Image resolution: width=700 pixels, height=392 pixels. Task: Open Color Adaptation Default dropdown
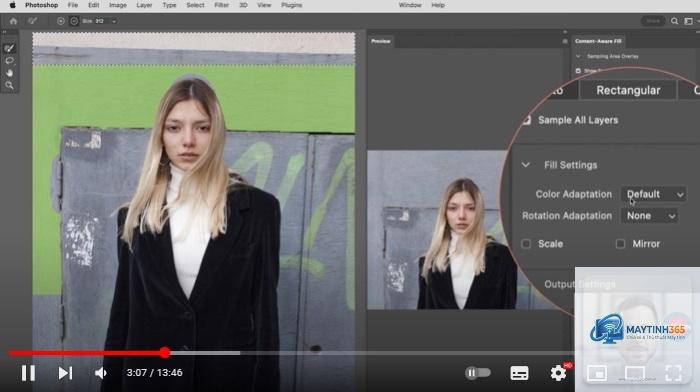click(654, 194)
